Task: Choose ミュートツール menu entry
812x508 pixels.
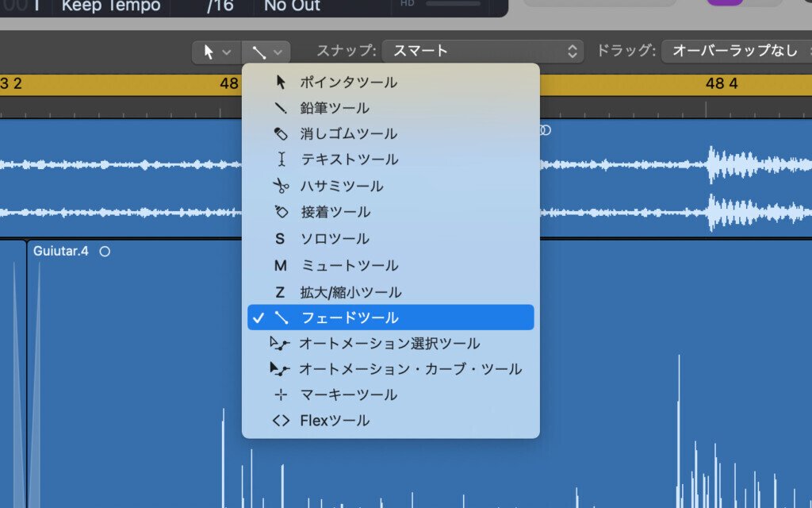Action: (x=390, y=266)
